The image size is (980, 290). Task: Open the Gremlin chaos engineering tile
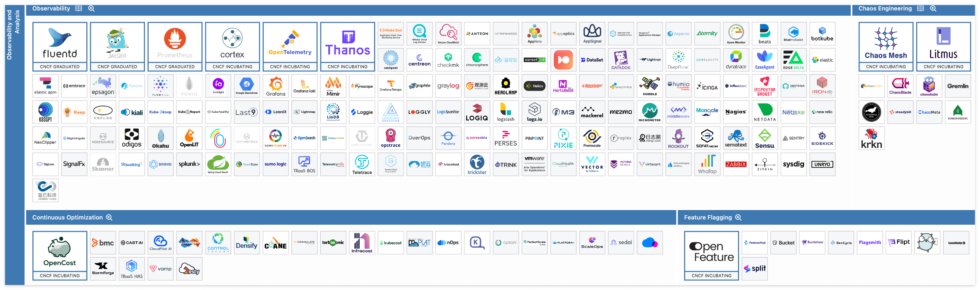[958, 86]
